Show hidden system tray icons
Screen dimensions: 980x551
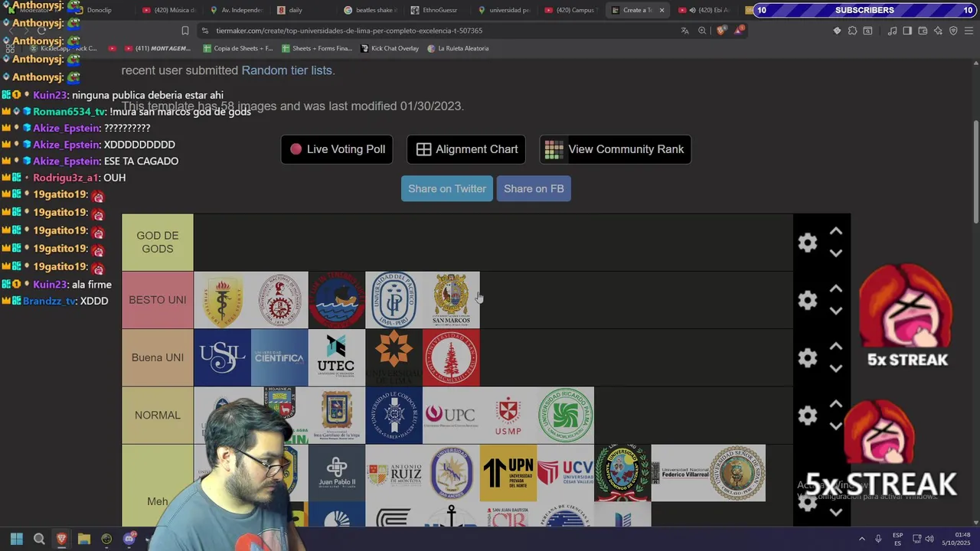click(861, 539)
